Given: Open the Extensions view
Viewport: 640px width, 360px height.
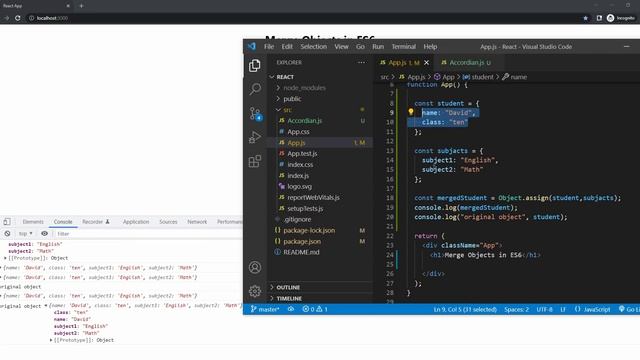Looking at the screenshot, I should pos(255,161).
